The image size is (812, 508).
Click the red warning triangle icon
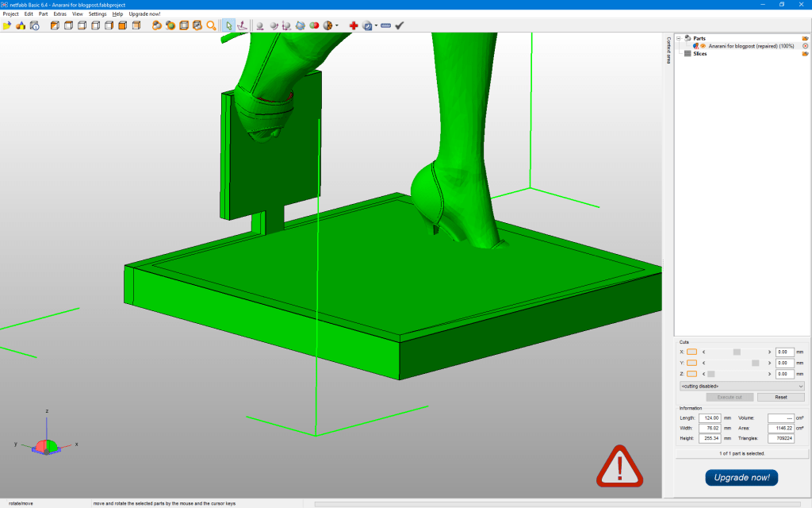[x=620, y=466]
